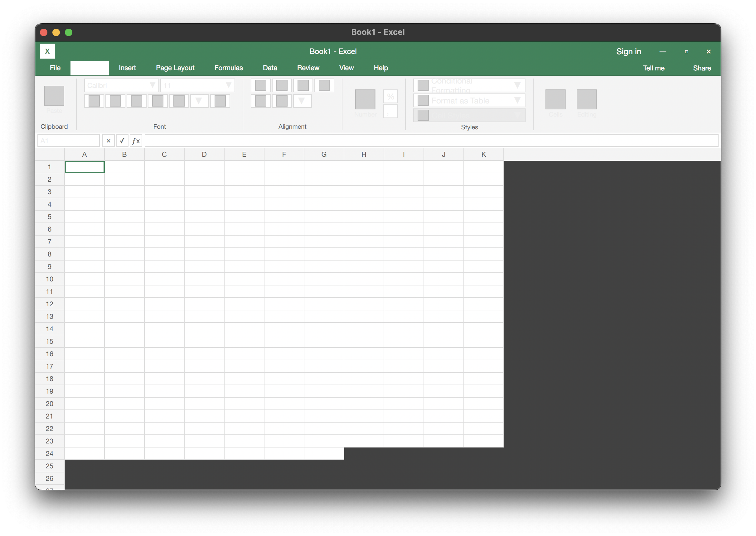
Task: Select row 5 header
Action: [x=50, y=217]
